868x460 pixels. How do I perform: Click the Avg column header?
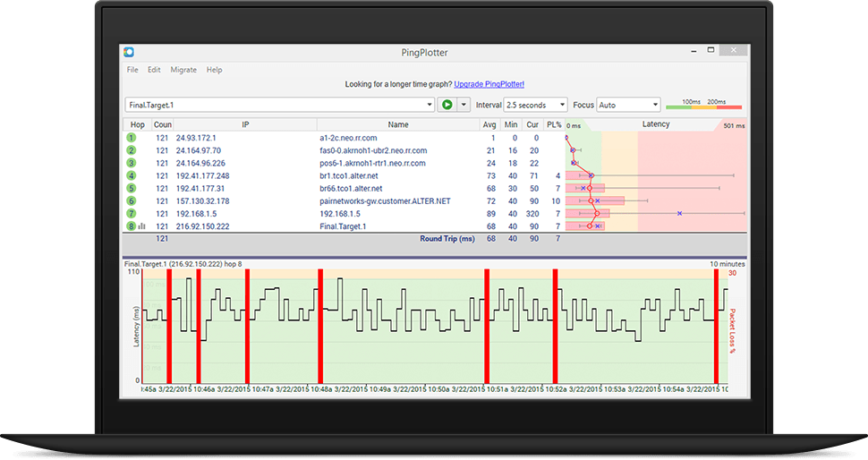tap(489, 124)
